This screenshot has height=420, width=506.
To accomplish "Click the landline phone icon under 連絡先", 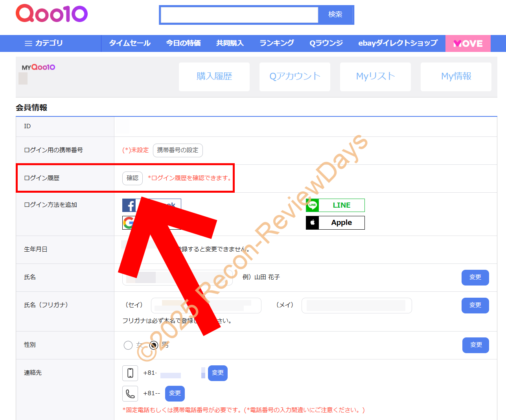I will click(x=130, y=394).
